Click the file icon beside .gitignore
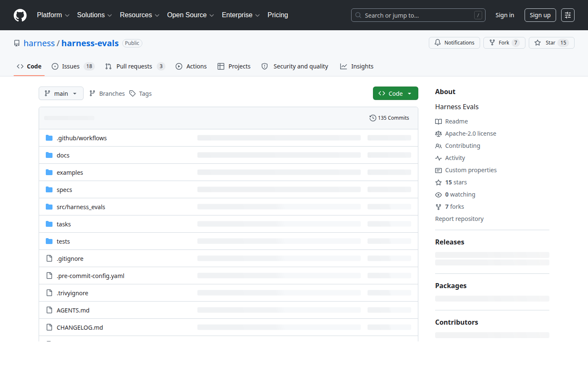Viewport: 588px width, 378px height. coord(49,258)
